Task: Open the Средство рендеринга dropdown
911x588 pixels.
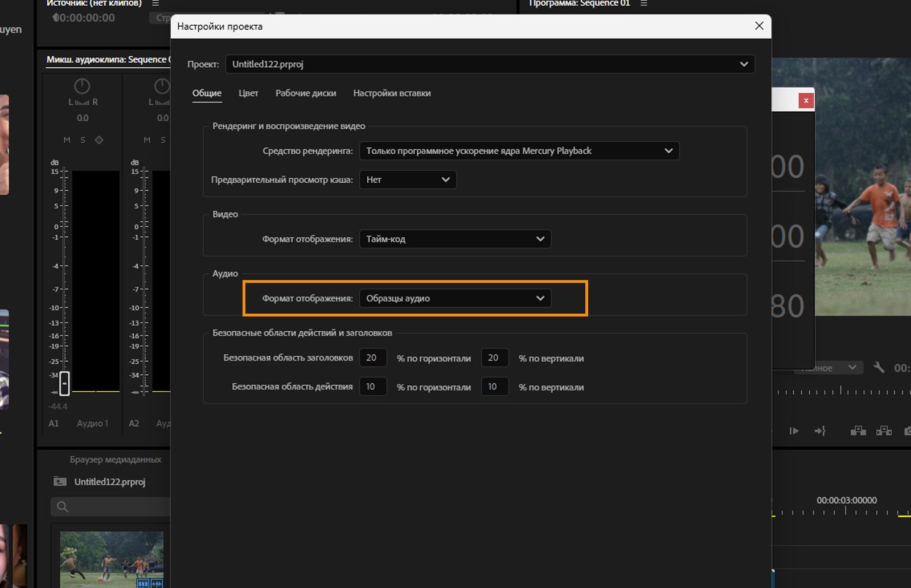Action: [x=519, y=151]
